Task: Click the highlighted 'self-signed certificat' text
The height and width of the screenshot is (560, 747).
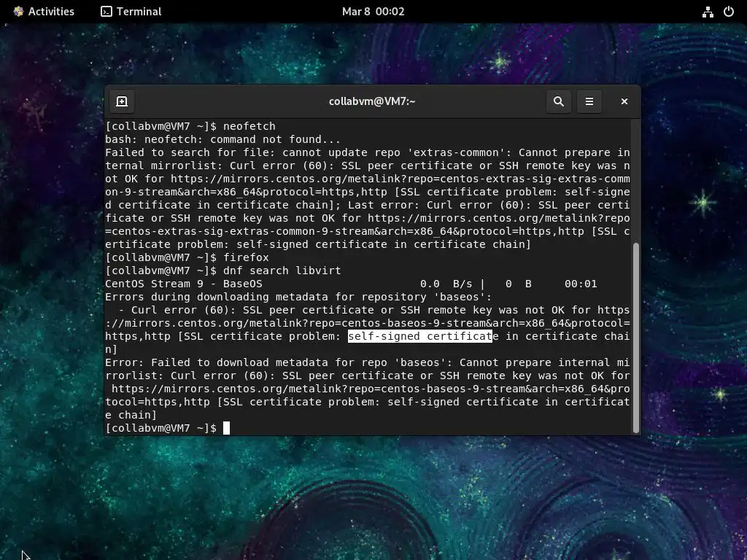Action: point(420,336)
